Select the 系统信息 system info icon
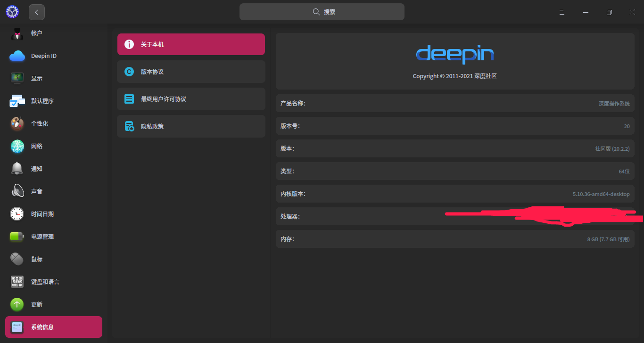Viewport: 644px width, 343px height. 17,327
